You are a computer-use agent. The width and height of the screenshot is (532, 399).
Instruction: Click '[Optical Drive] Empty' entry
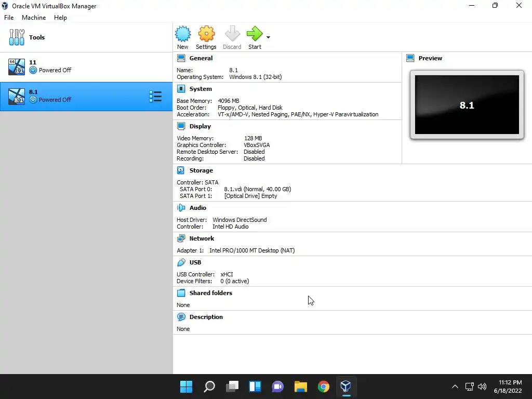[x=251, y=196]
